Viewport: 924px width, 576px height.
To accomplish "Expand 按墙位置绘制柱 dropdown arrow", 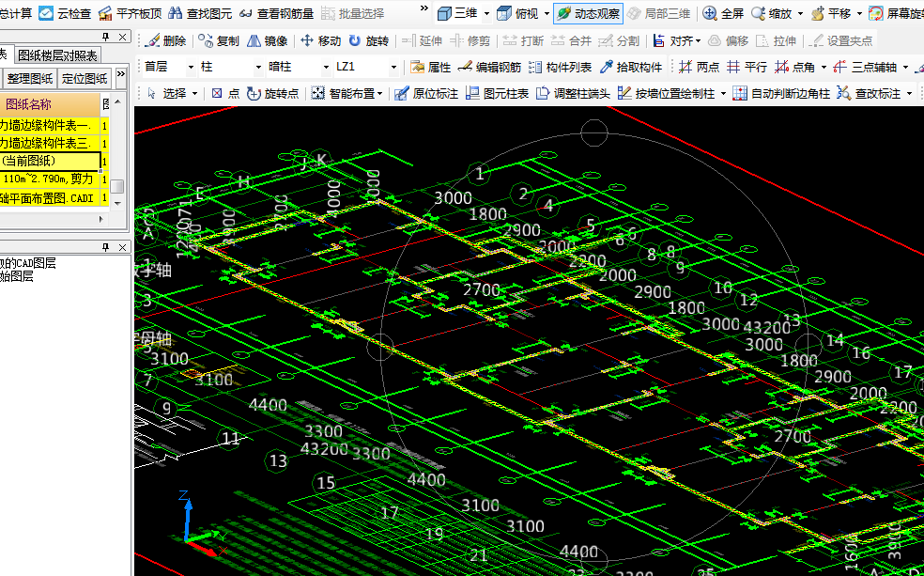I will click(x=723, y=94).
